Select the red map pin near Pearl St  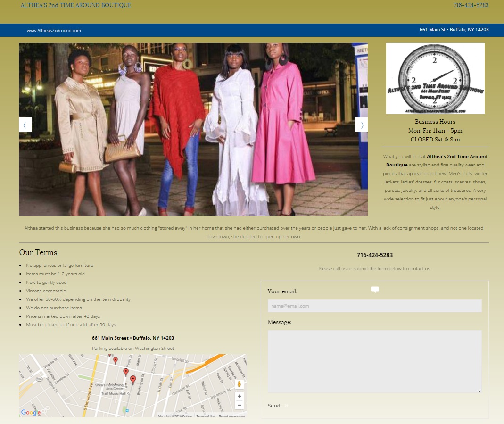[116, 360]
